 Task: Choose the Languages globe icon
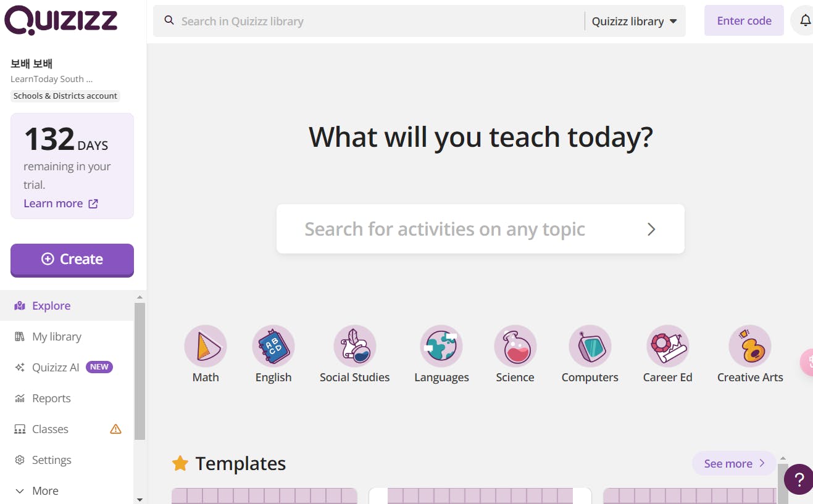[x=441, y=346]
